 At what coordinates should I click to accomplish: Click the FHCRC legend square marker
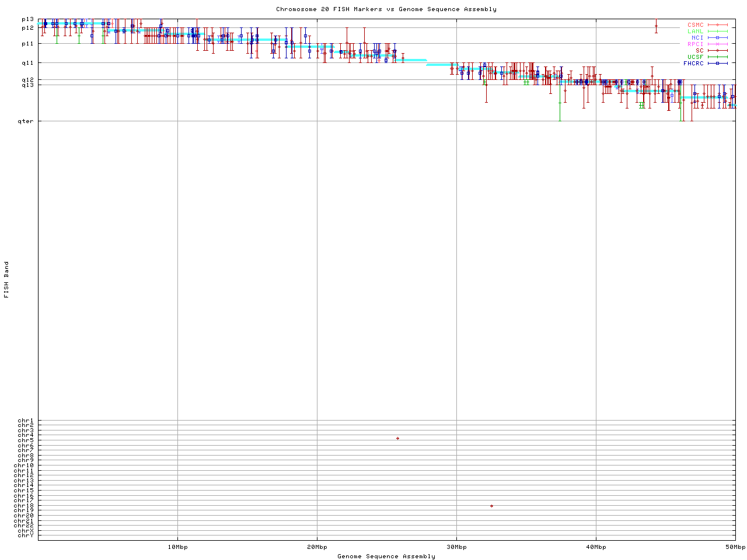coord(717,64)
